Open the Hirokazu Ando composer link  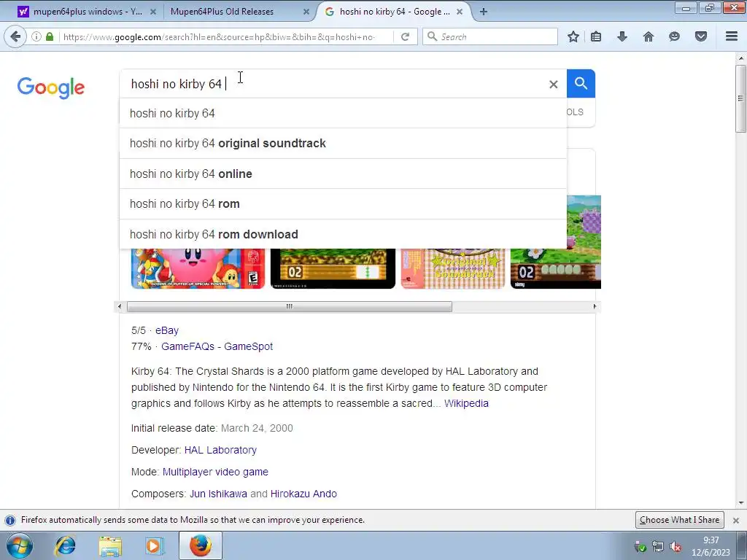pos(303,494)
